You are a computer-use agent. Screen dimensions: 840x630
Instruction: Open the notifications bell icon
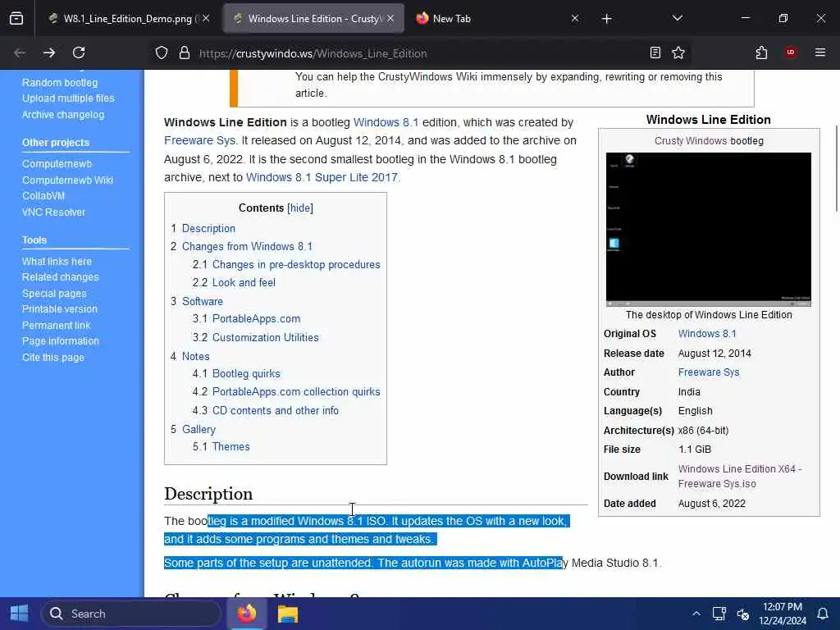(x=822, y=614)
